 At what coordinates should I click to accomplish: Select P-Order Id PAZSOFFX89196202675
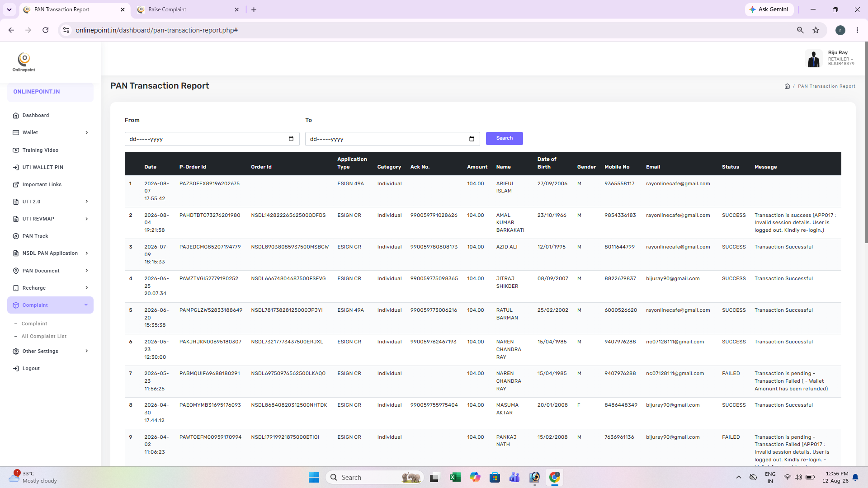pyautogui.click(x=209, y=183)
